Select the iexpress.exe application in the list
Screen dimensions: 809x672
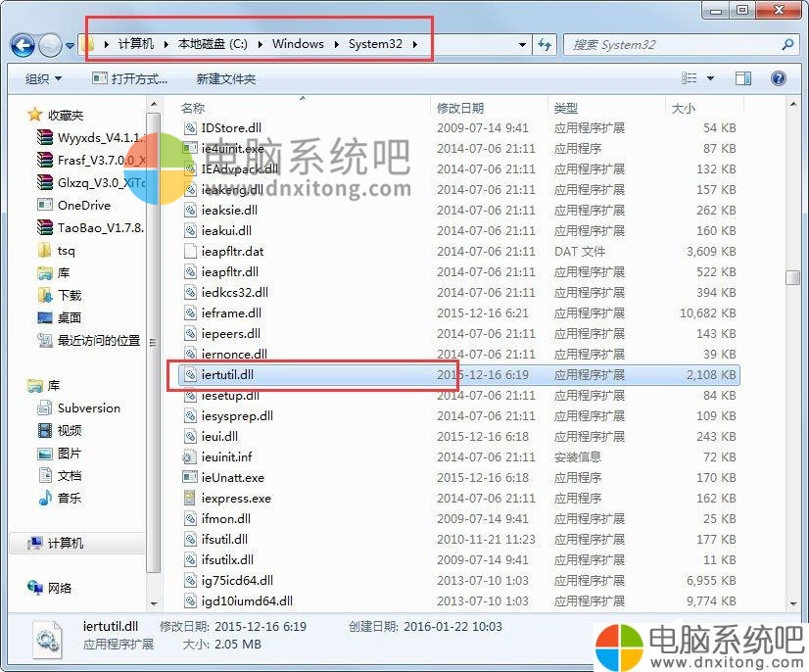point(235,498)
